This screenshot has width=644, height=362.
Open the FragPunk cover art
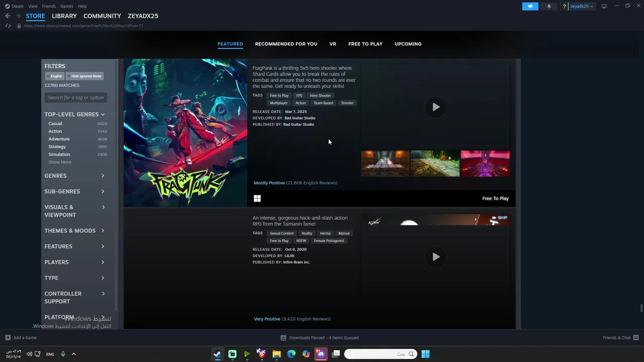(186, 133)
